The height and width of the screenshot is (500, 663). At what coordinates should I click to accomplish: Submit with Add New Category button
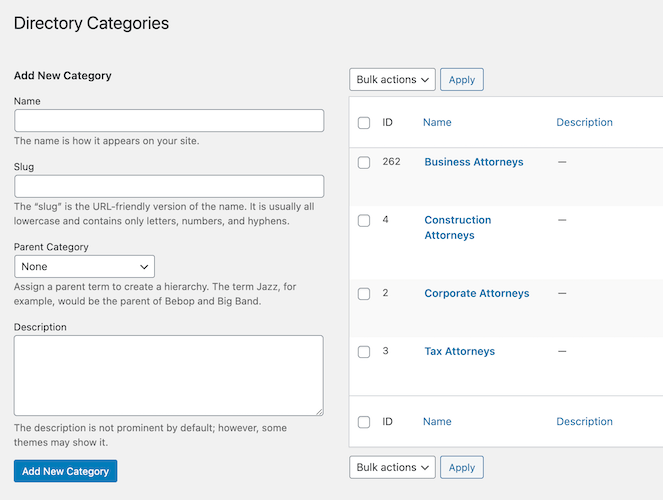coord(66,471)
